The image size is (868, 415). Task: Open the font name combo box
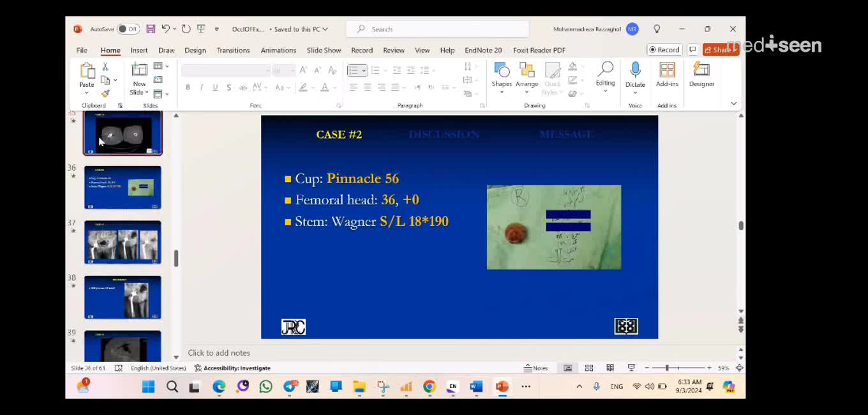click(226, 70)
